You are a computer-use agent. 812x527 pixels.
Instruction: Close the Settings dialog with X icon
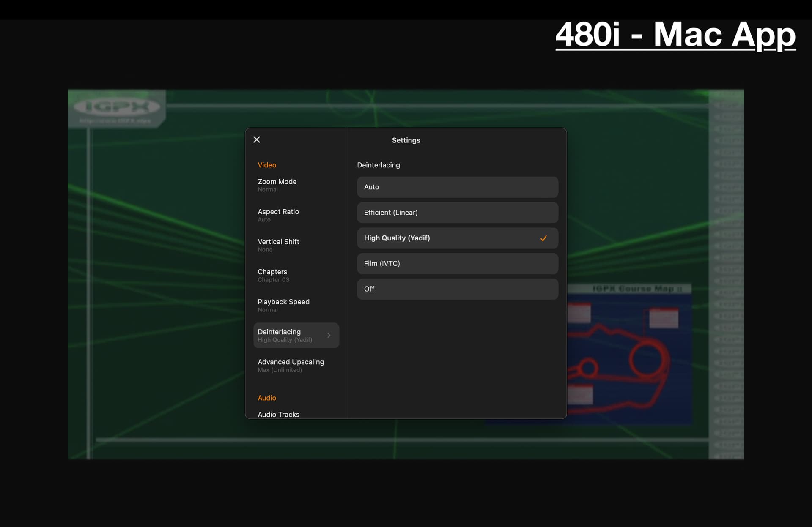pos(257,139)
